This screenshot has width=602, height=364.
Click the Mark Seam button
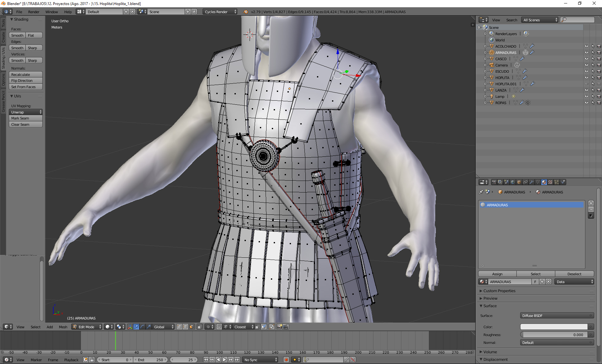click(25, 118)
